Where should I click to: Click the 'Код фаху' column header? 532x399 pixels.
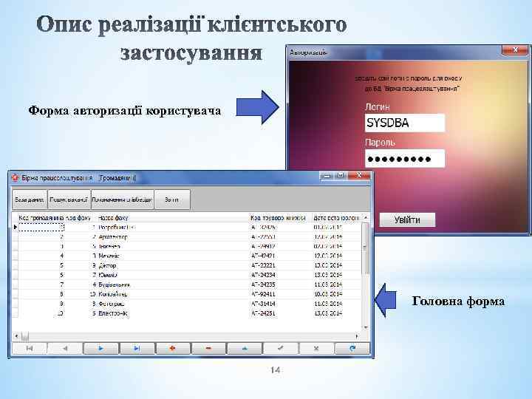click(78, 218)
